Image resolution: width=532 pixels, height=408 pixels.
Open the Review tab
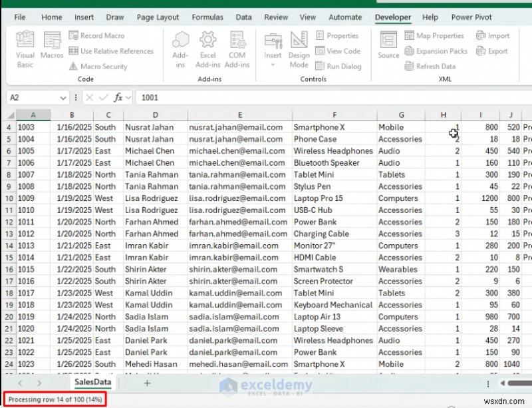[276, 17]
